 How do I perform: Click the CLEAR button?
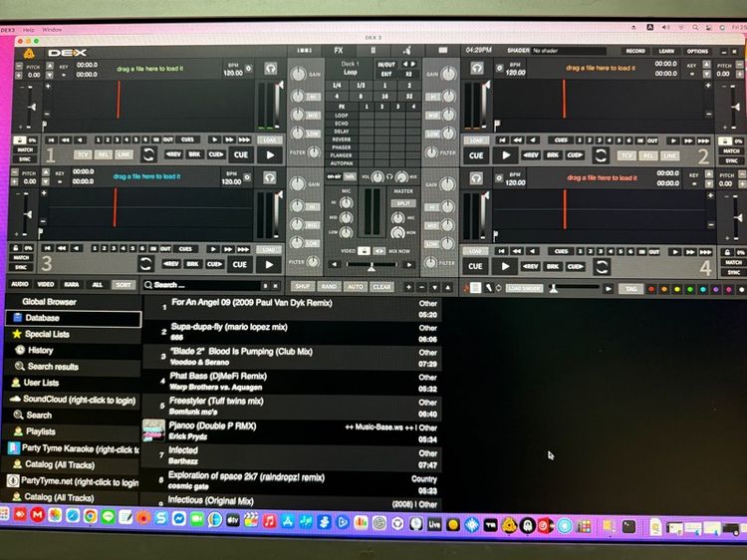click(x=382, y=287)
